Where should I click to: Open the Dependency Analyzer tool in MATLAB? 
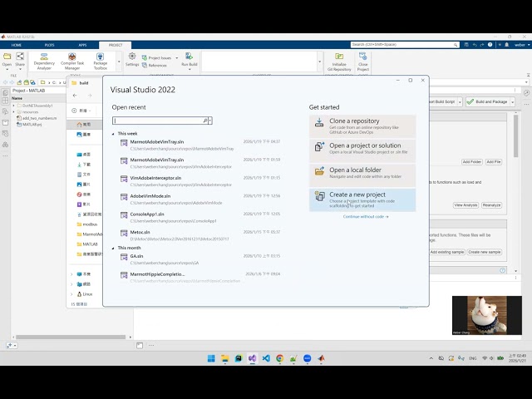point(44,61)
